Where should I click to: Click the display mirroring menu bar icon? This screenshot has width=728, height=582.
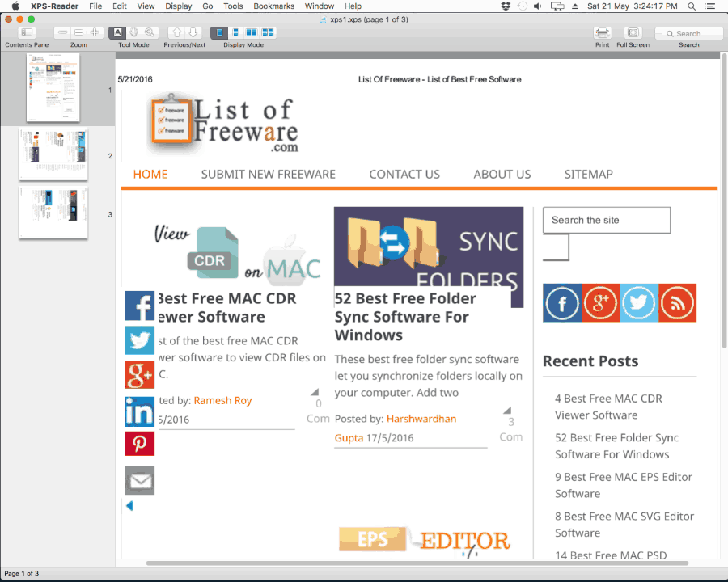pyautogui.click(x=557, y=6)
